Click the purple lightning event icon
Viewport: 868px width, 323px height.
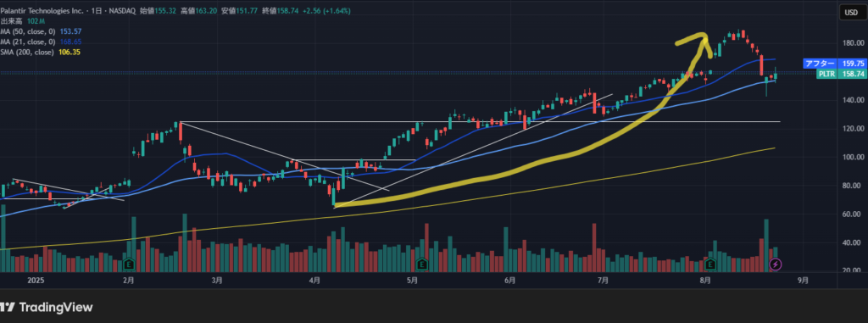776,265
